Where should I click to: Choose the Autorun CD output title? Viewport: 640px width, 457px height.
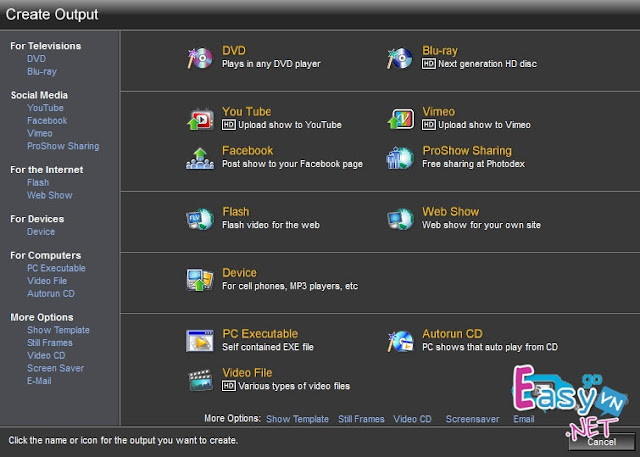pos(452,334)
